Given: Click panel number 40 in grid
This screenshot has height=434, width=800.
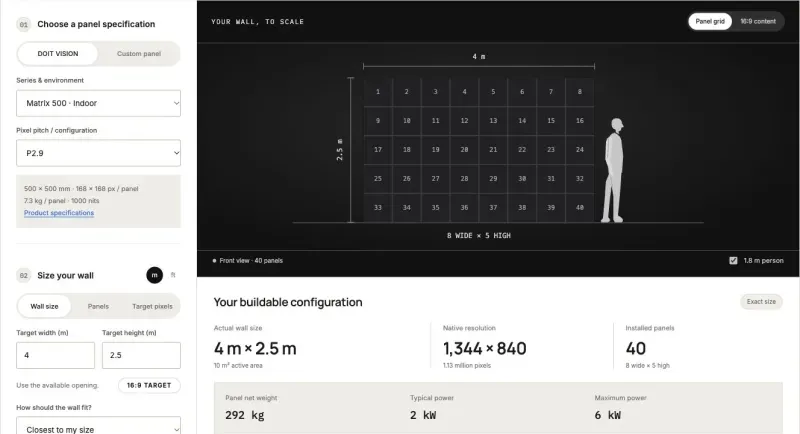Looking at the screenshot, I should point(580,208).
